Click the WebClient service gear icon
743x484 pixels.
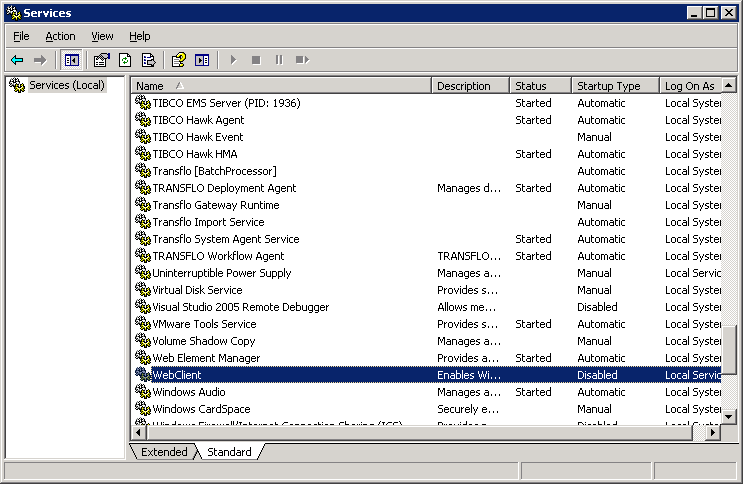tap(143, 374)
